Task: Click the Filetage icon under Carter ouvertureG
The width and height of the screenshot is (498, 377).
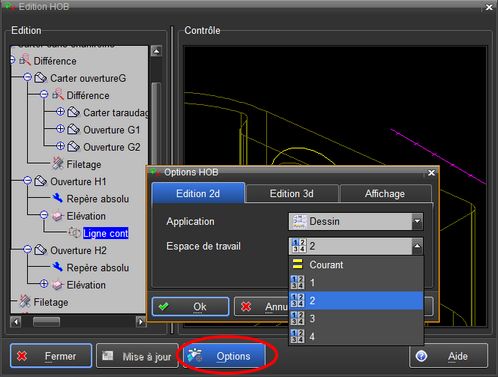Action: coord(58,163)
